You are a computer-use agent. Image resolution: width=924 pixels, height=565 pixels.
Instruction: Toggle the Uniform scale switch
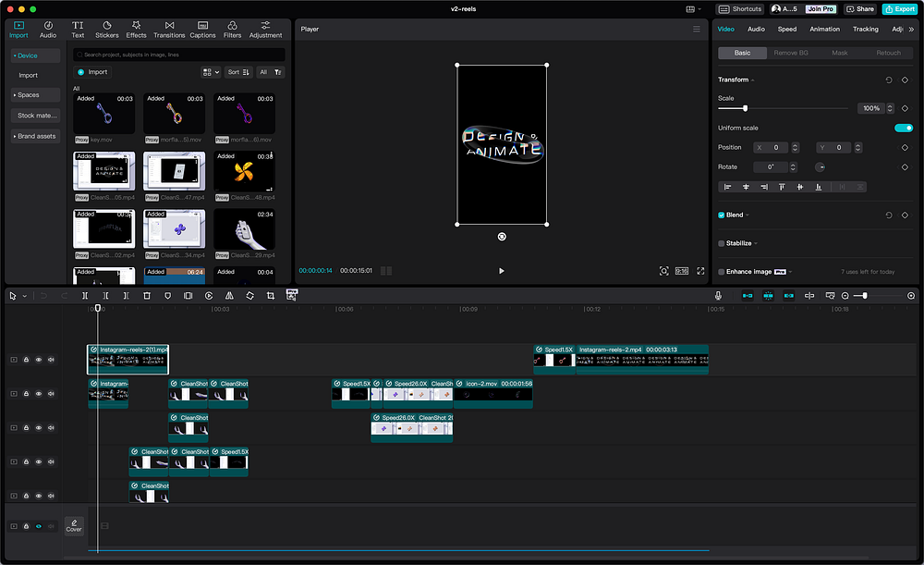903,128
